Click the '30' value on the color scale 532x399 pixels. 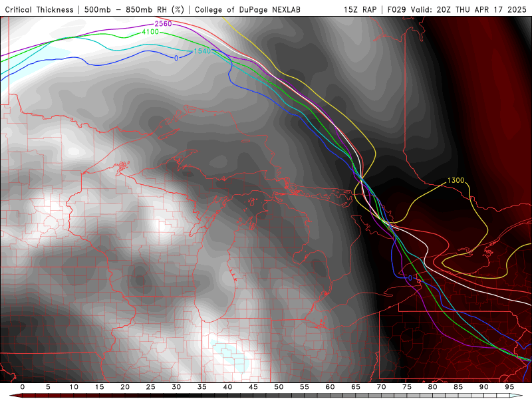point(176,387)
